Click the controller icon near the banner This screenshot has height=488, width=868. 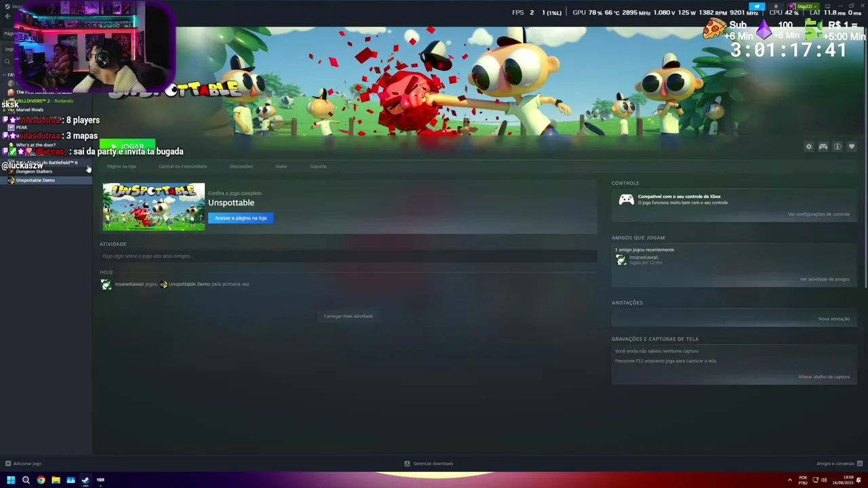point(823,146)
